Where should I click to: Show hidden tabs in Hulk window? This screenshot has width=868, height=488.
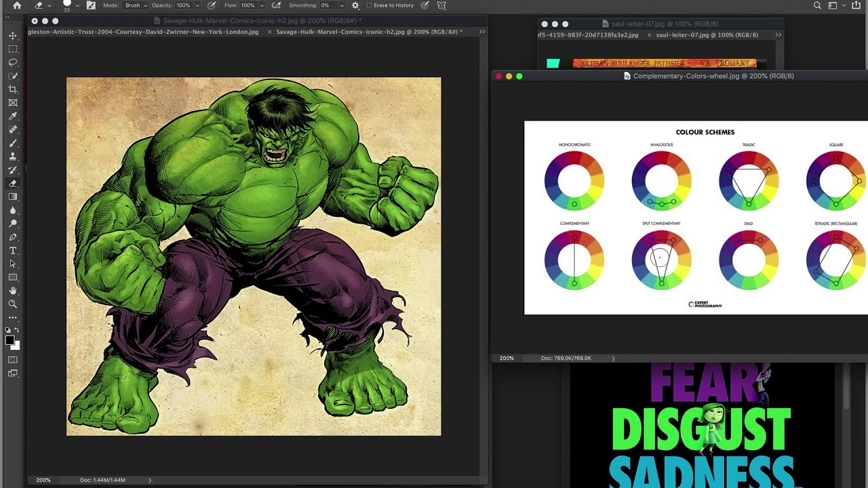(482, 32)
